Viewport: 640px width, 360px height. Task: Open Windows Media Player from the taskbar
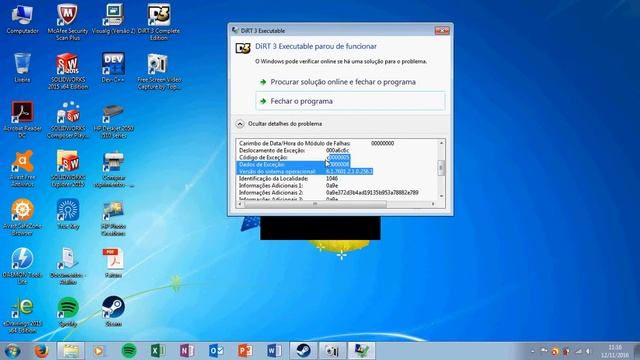(99, 351)
